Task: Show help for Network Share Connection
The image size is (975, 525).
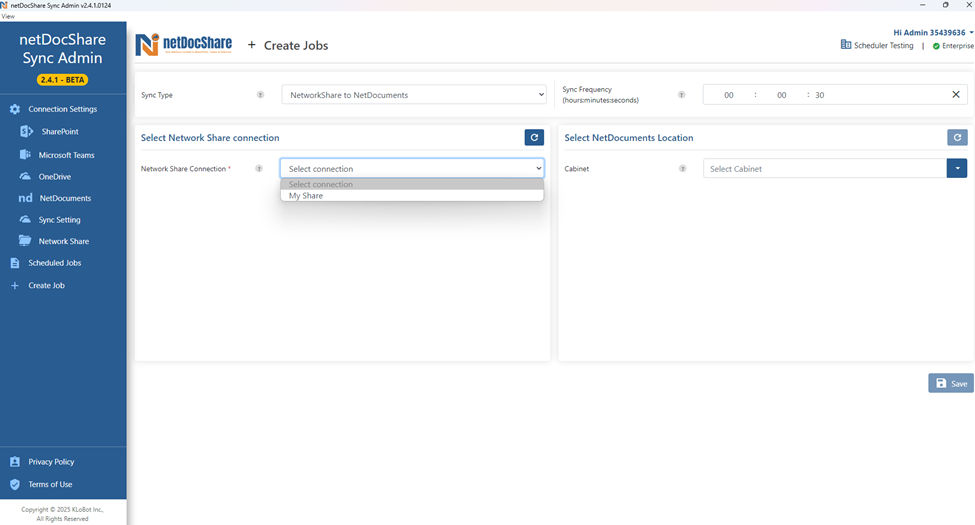Action: (x=259, y=169)
